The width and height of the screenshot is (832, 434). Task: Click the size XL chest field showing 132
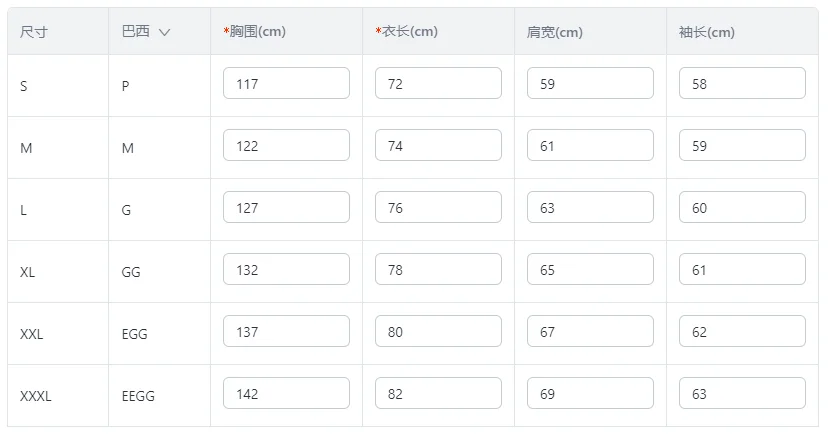pyautogui.click(x=286, y=269)
